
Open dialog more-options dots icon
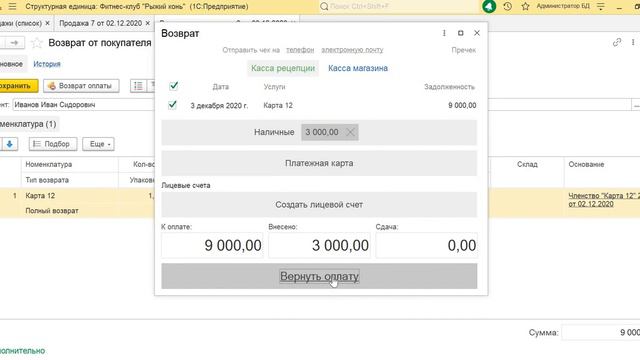pyautogui.click(x=444, y=33)
